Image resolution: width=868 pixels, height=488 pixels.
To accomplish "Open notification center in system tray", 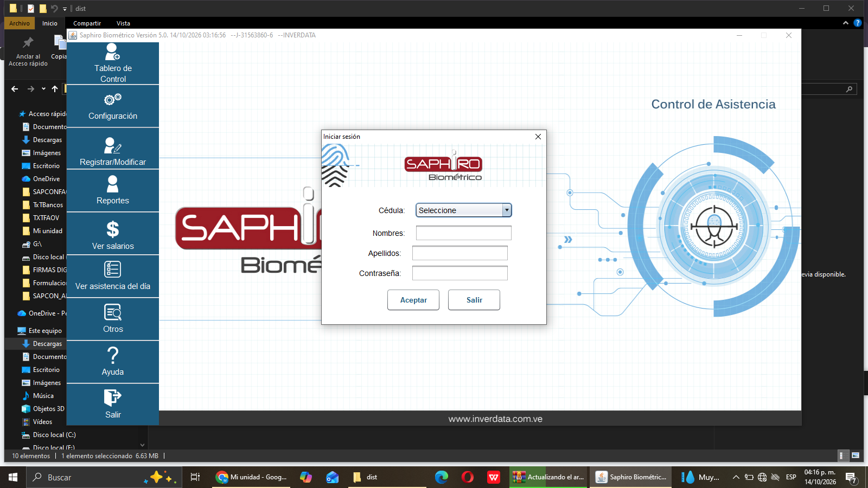I will (x=851, y=478).
